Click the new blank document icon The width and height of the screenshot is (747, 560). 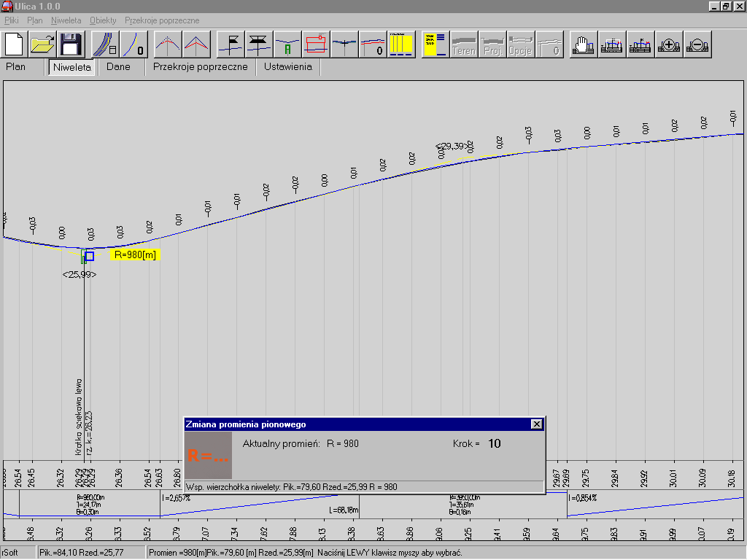tap(15, 44)
